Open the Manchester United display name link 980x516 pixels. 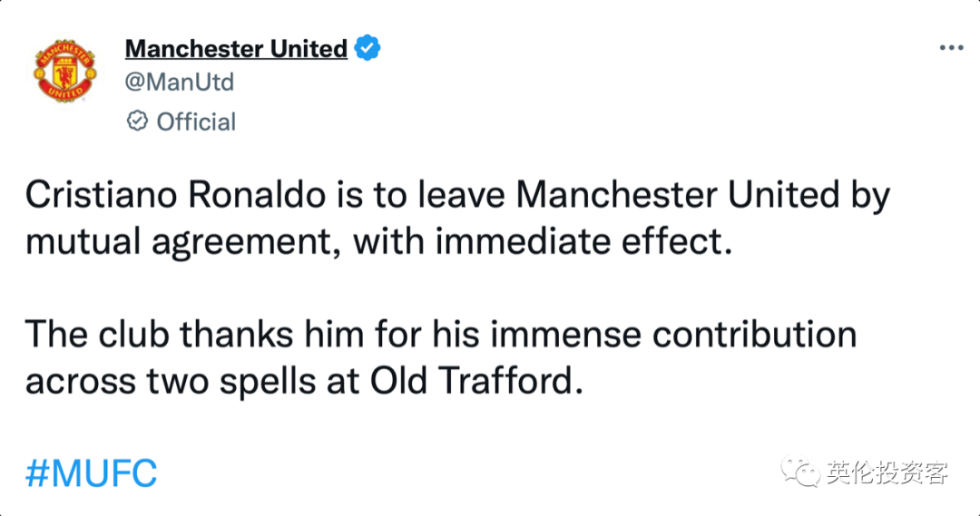tap(236, 49)
